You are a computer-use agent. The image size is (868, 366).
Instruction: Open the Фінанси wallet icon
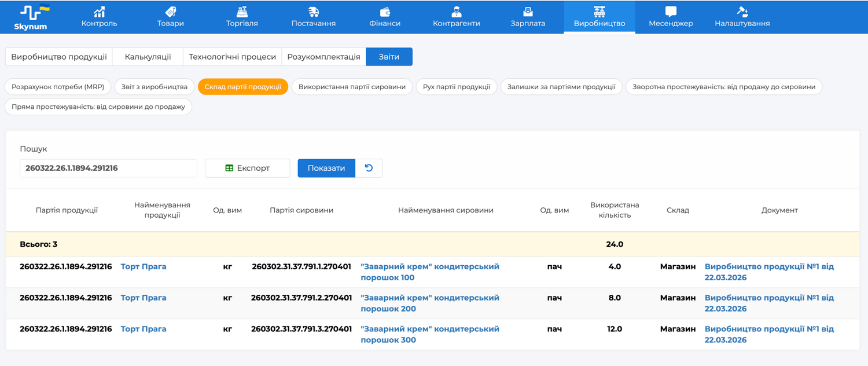(385, 12)
